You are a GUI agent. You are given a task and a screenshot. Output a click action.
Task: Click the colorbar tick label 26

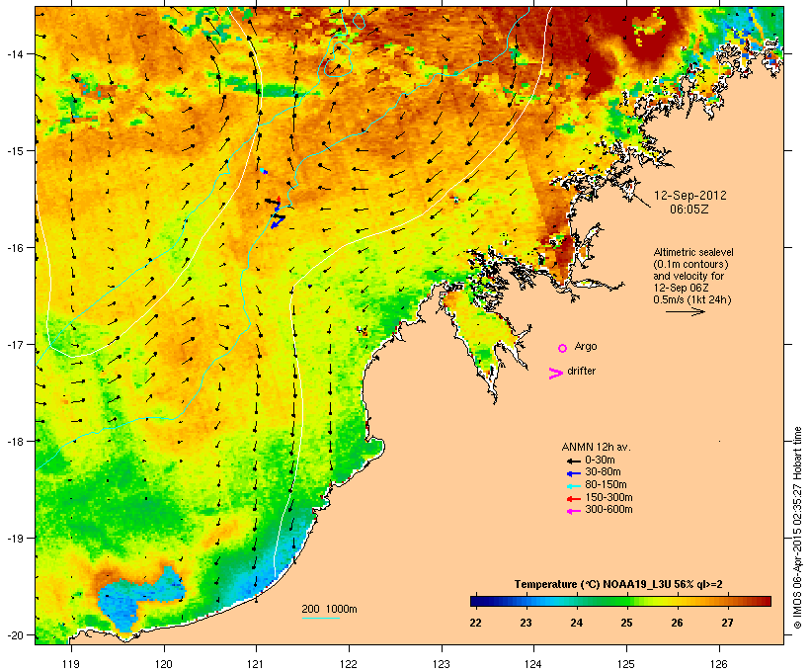click(x=677, y=623)
